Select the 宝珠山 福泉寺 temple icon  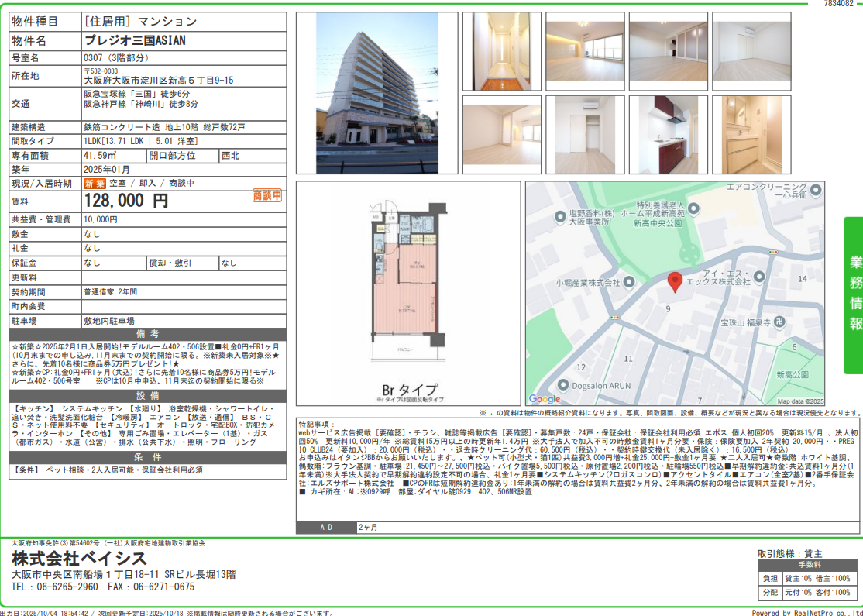pyautogui.click(x=780, y=322)
